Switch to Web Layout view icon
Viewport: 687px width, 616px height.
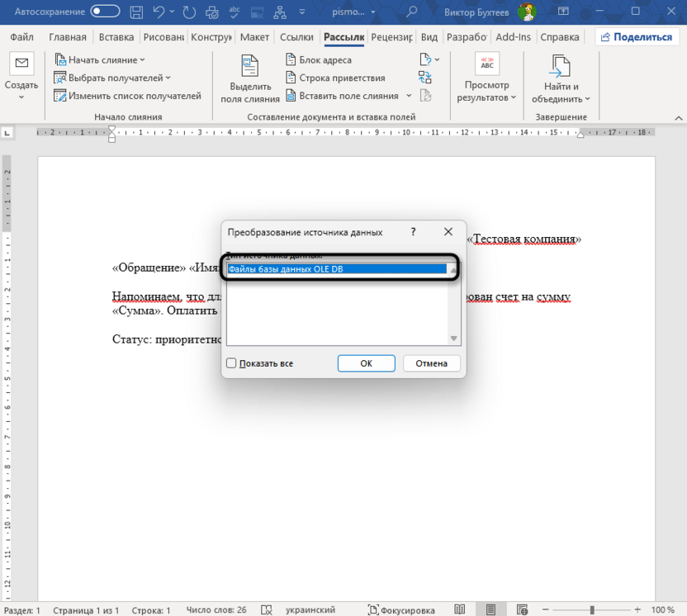click(522, 609)
